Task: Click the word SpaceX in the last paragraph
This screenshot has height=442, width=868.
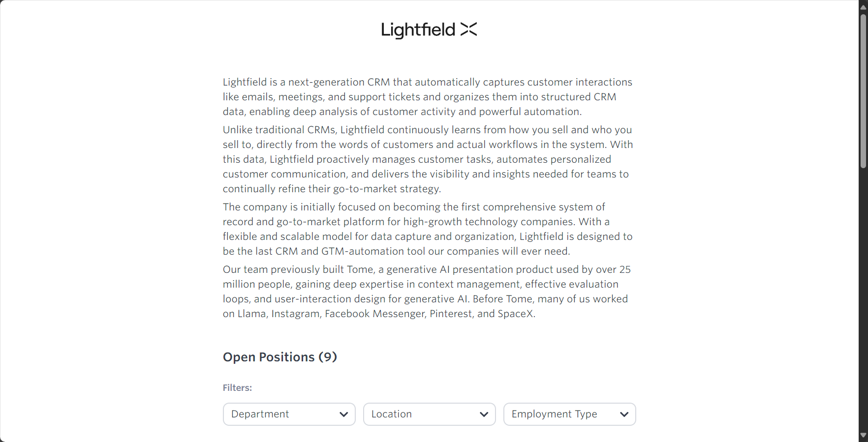Action: pyautogui.click(x=515, y=314)
